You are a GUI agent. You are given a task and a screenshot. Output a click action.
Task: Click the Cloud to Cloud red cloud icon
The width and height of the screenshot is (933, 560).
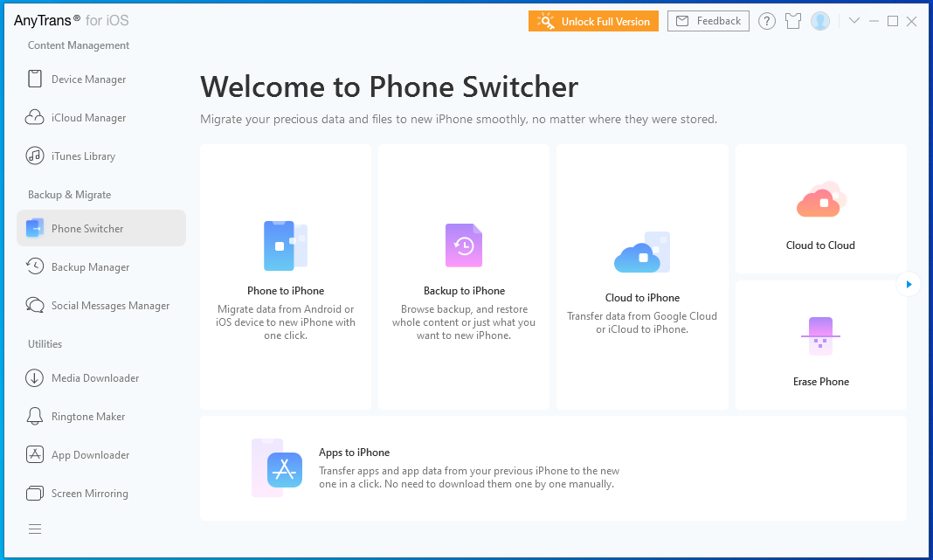point(821,199)
